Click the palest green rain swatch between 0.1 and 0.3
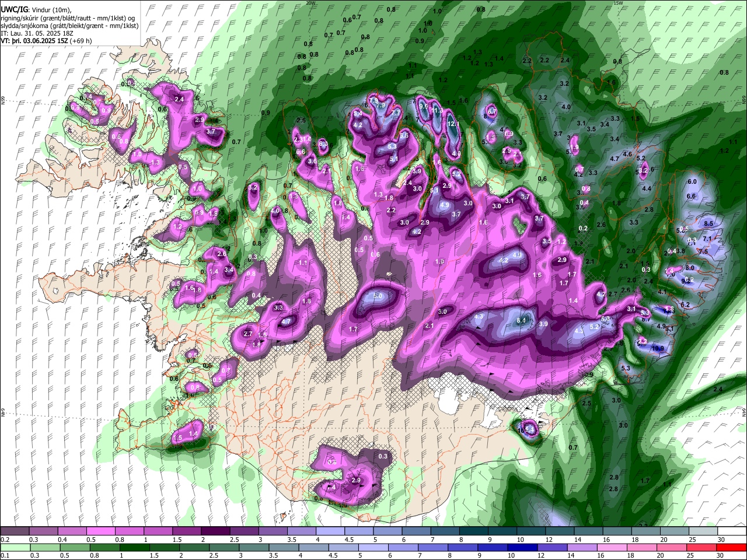747x560 pixels. 15,547
